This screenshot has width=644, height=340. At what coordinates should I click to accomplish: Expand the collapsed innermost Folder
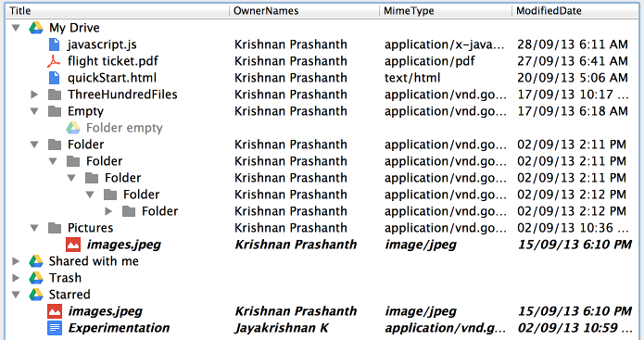pyautogui.click(x=108, y=211)
